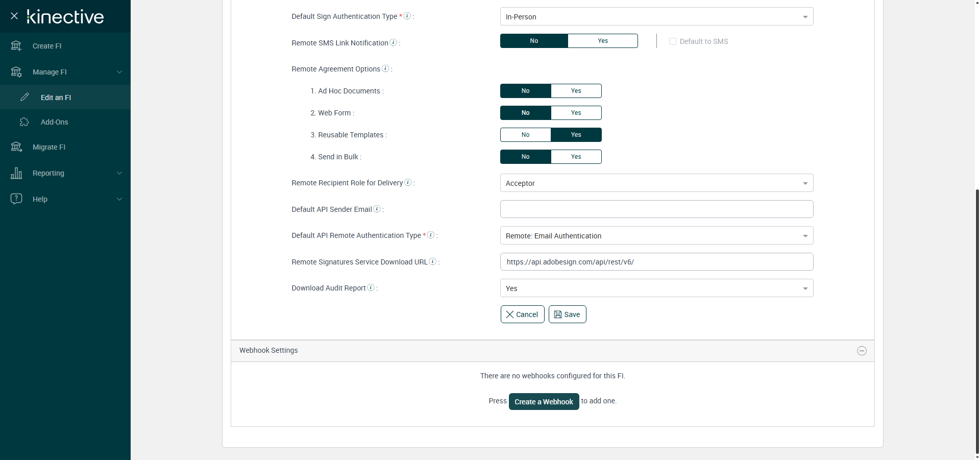Check the Default to SMS checkbox
Screen dimensions: 980x460
click(673, 41)
